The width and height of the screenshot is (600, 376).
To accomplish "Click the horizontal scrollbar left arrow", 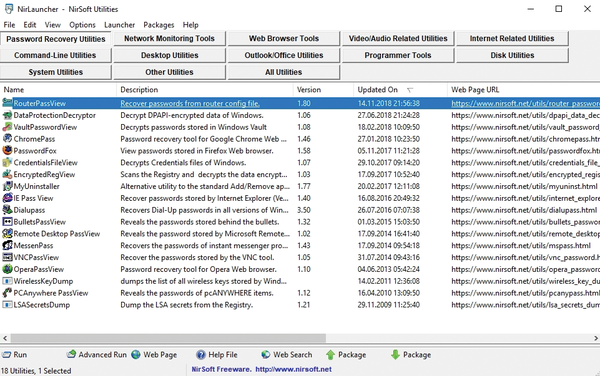I will coord(5,338).
